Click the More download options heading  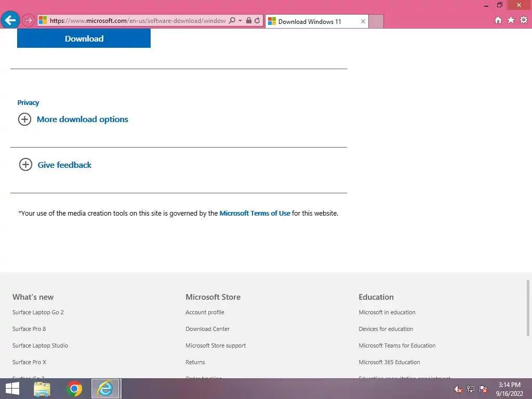tap(83, 119)
